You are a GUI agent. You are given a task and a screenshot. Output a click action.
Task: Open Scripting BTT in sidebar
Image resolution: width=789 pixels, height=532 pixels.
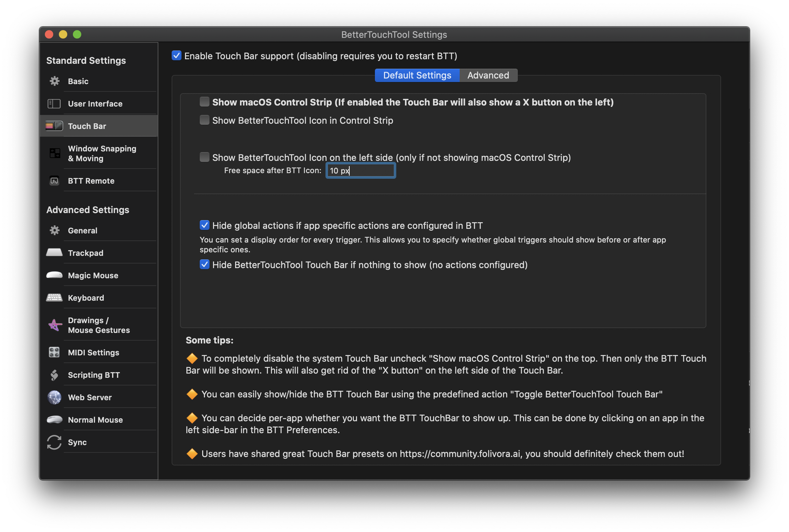tap(94, 375)
